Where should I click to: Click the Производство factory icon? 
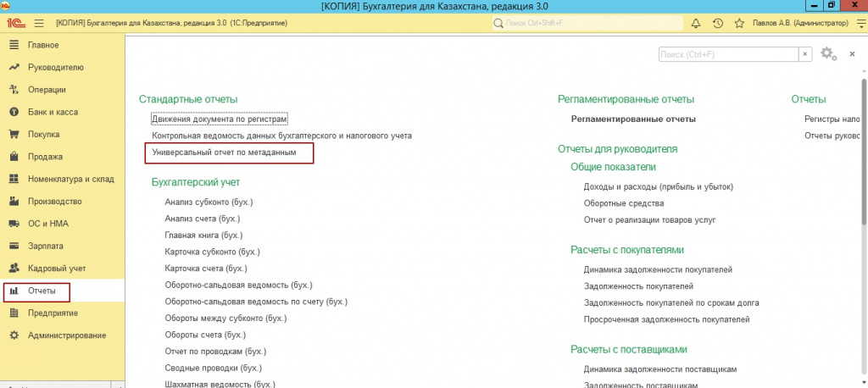(x=15, y=202)
